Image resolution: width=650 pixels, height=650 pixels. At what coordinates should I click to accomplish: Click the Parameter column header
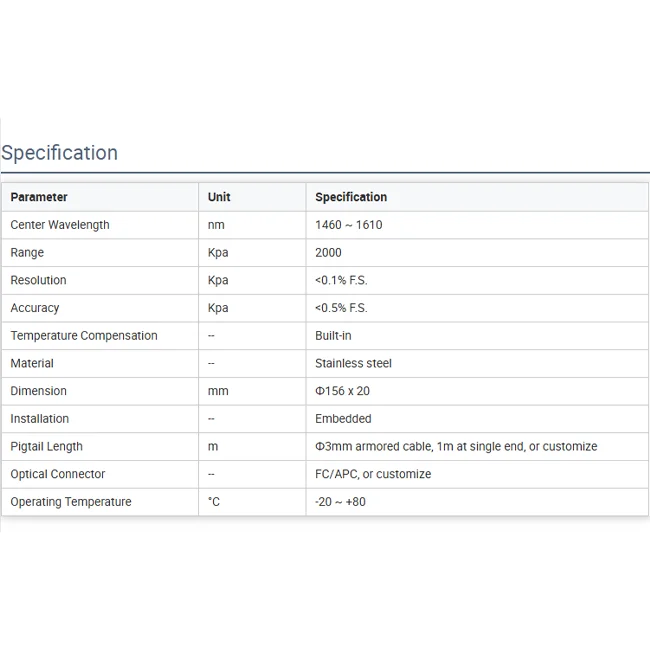(x=39, y=197)
